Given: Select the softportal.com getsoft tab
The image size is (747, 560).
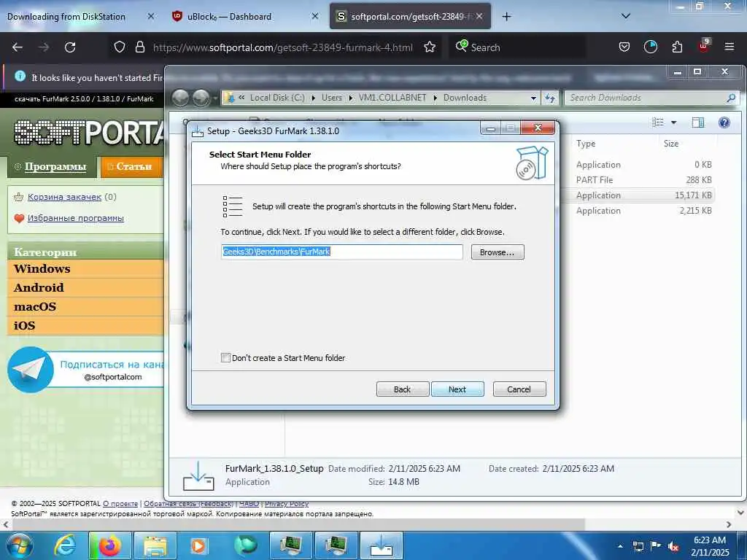Looking at the screenshot, I should [410, 16].
